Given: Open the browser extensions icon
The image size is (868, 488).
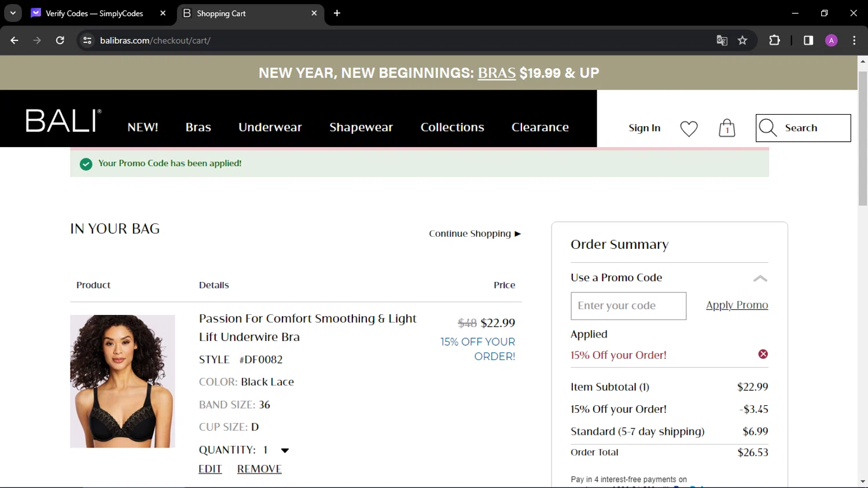Looking at the screenshot, I should tap(774, 41).
